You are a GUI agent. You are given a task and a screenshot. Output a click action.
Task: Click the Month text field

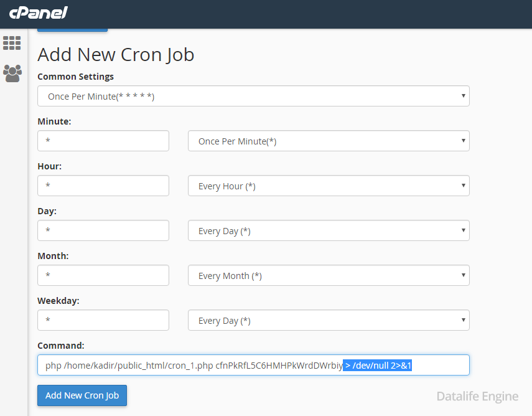point(103,275)
